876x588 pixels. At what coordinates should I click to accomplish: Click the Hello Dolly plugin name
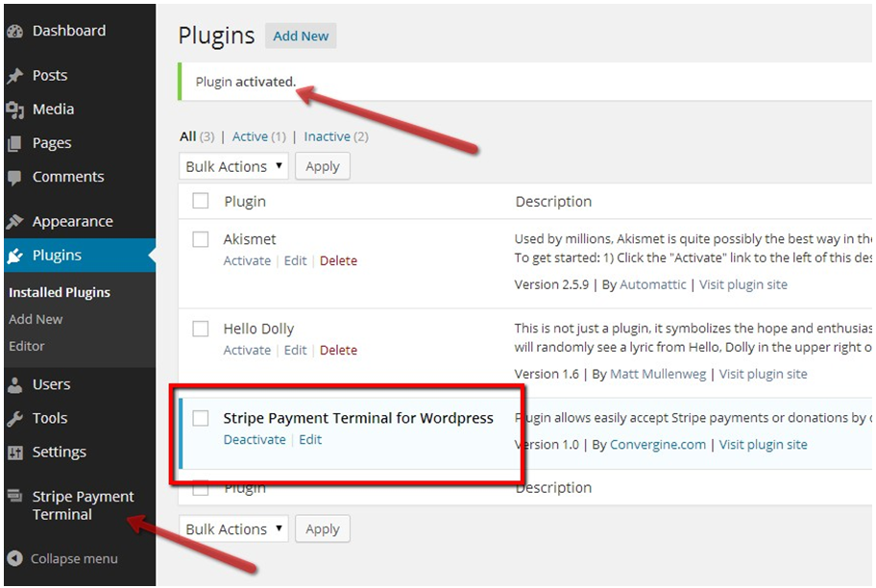coord(258,329)
